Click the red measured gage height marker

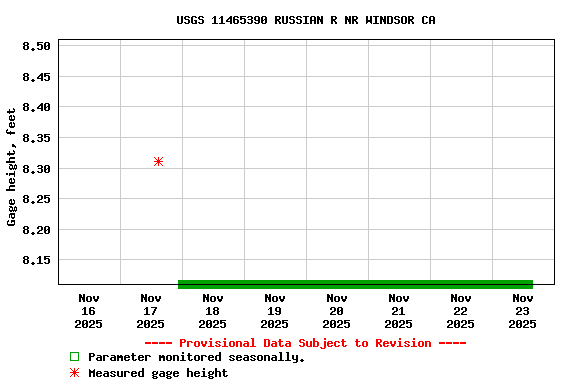158,161
